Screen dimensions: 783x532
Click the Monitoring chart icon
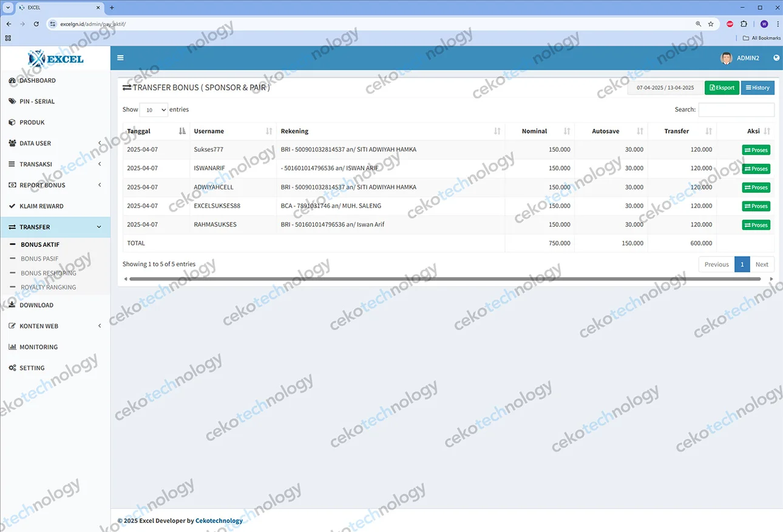tap(13, 347)
